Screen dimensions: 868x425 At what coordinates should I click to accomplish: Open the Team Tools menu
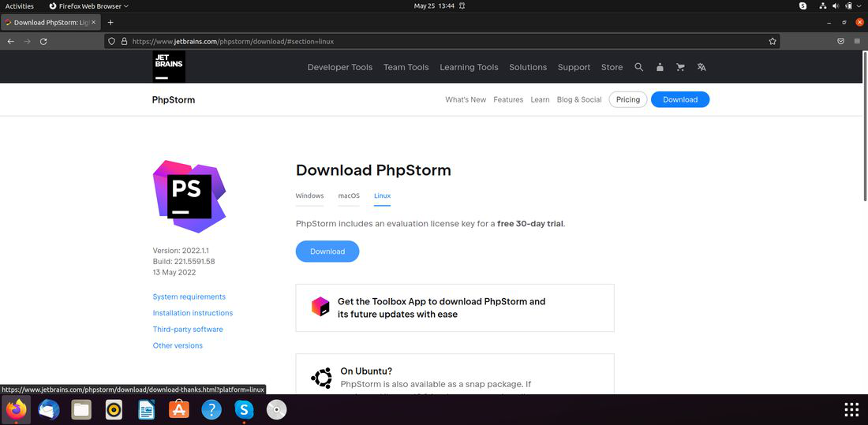tap(406, 67)
